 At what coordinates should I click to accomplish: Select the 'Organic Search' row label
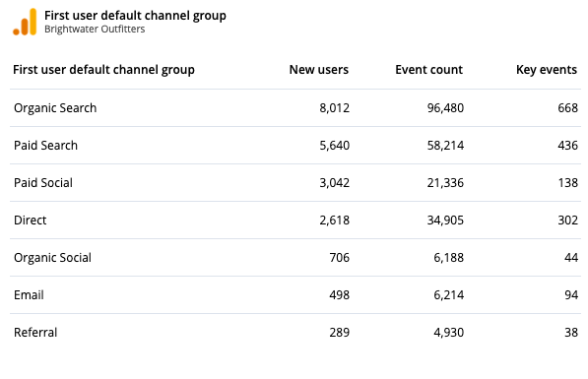[x=55, y=108]
